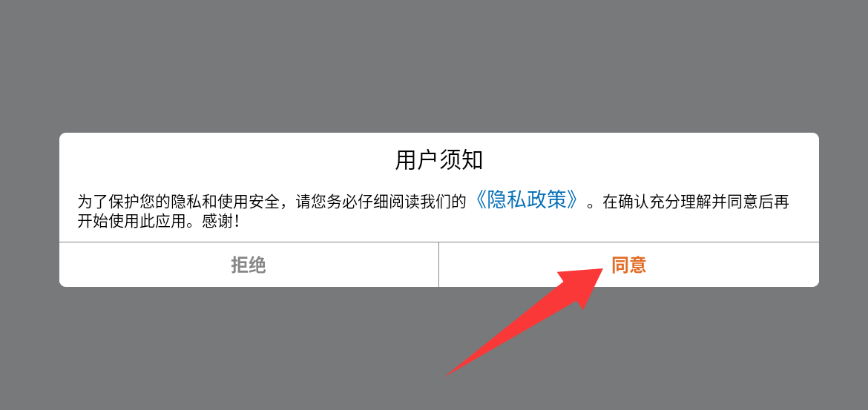
Task: Click the opening 《 bracket of the policy link
Action: point(481,201)
